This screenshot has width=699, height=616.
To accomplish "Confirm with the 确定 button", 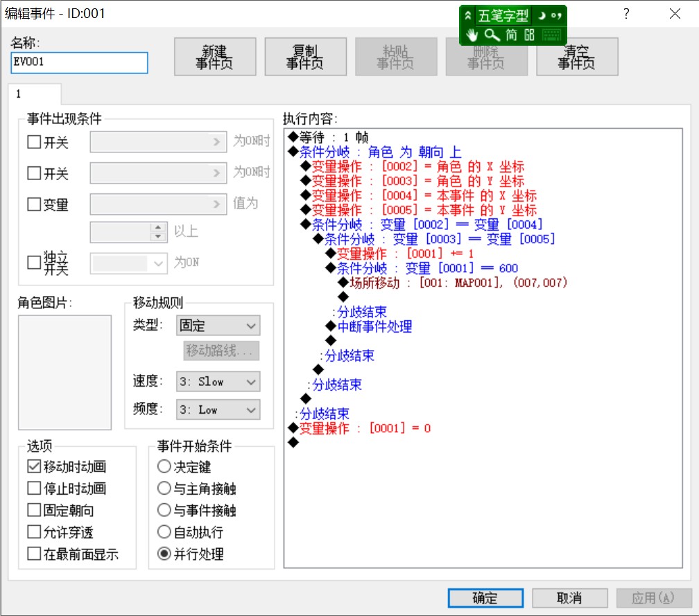I will [485, 598].
